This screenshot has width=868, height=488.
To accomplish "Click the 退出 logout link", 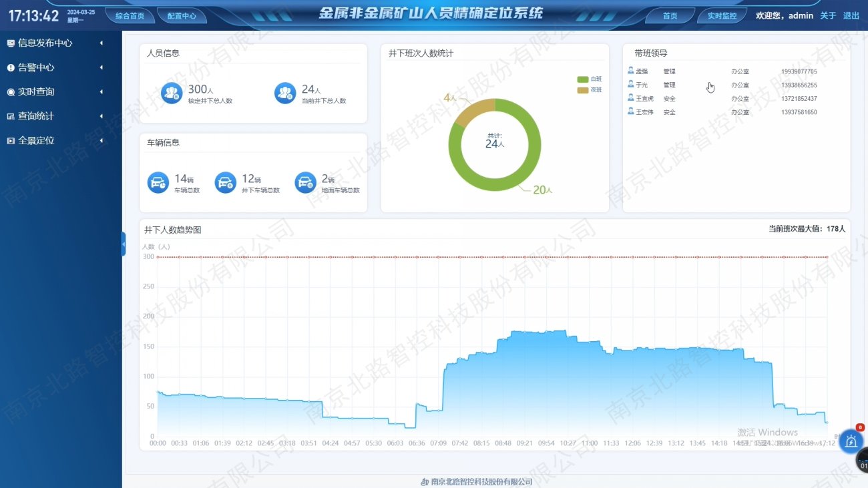I will (x=851, y=15).
